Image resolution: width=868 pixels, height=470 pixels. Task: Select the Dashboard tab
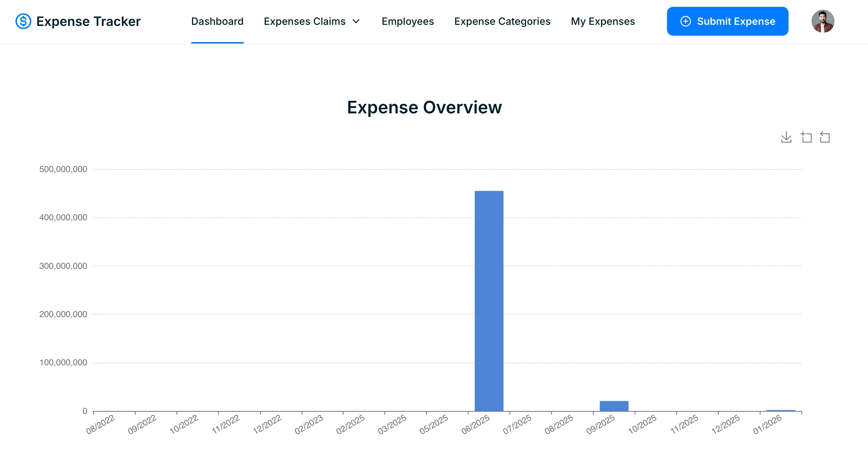tap(217, 21)
